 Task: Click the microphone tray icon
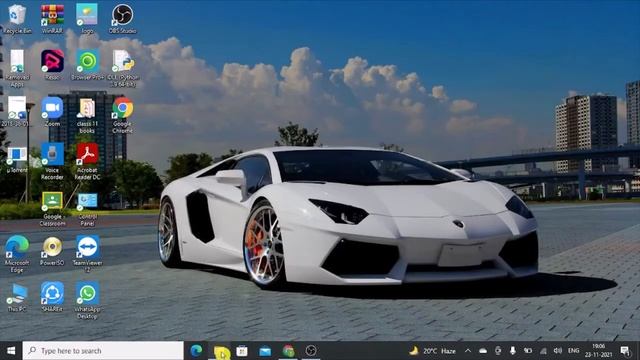513,351
